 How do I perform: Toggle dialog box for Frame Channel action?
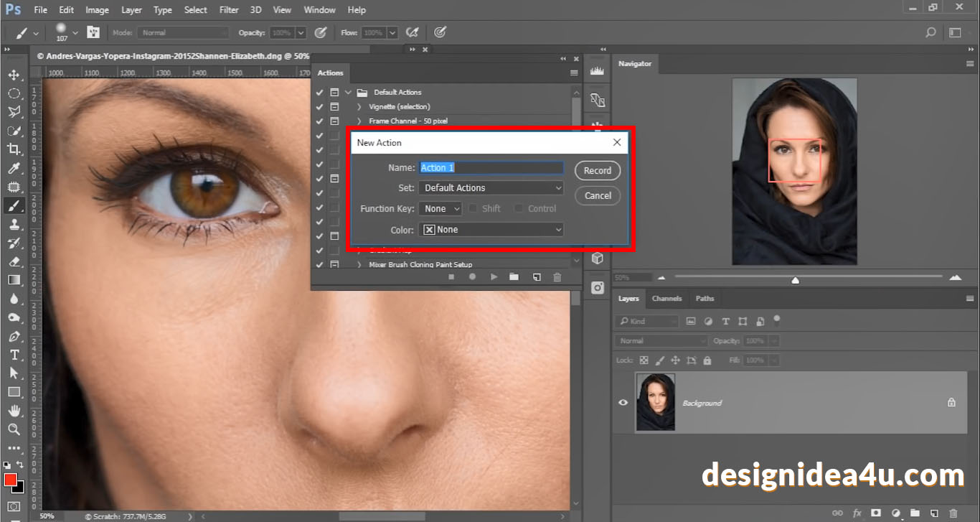334,121
